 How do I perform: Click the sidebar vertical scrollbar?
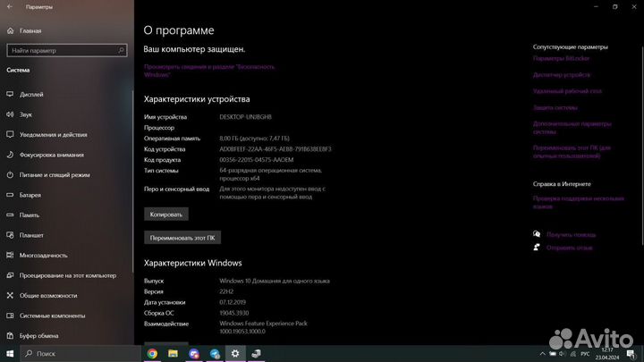point(132,181)
